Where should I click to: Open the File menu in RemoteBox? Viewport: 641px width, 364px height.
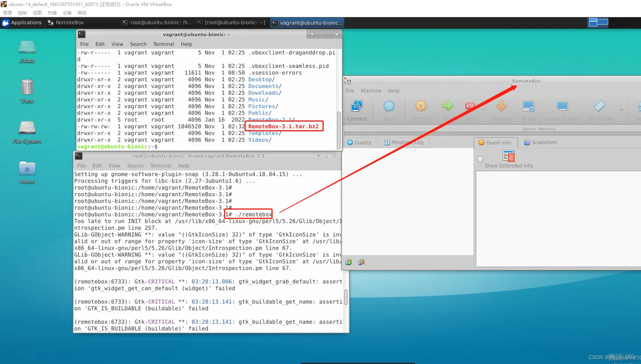coord(350,91)
